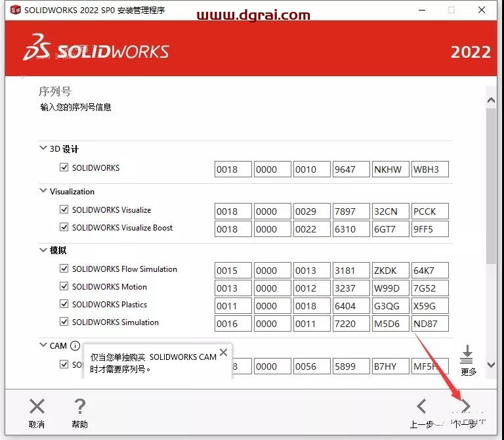Image resolution: width=504 pixels, height=440 pixels.
Task: Go back with the previous step arrow
Action: (421, 407)
